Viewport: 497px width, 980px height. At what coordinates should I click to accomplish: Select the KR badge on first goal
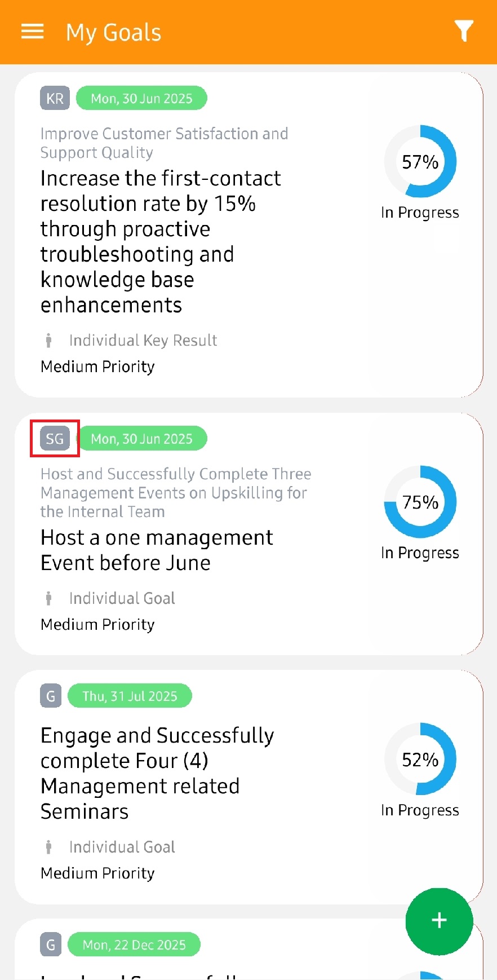coord(55,99)
